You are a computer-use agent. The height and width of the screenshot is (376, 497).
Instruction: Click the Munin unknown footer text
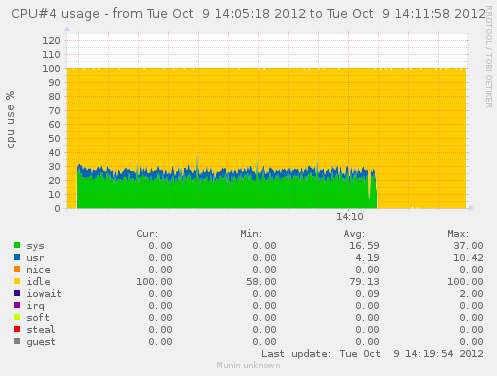[x=248, y=365]
